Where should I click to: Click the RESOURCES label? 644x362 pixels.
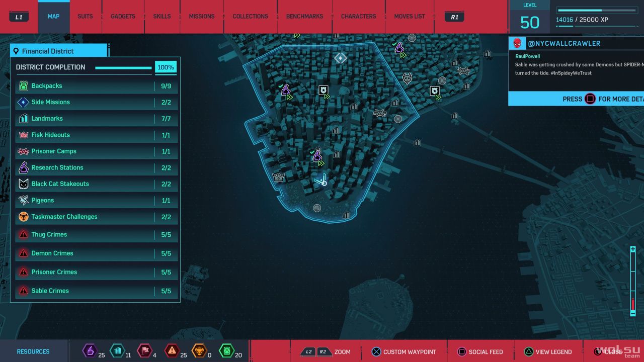click(x=33, y=351)
